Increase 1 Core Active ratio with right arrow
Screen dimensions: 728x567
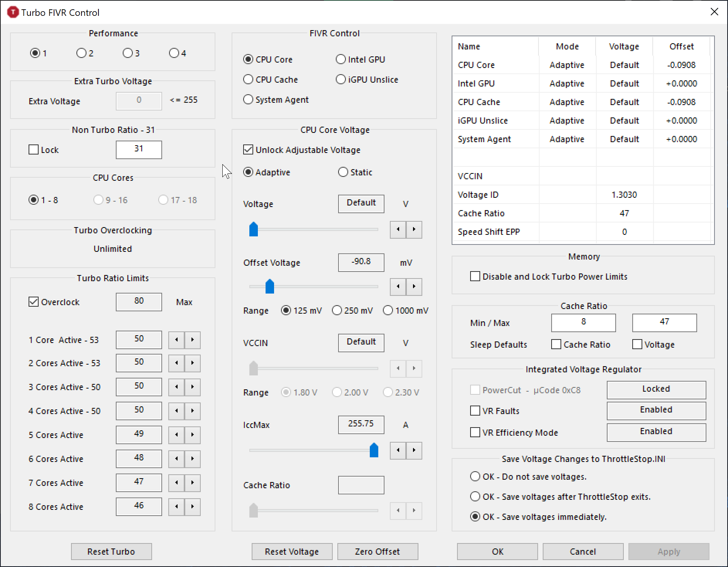(193, 340)
